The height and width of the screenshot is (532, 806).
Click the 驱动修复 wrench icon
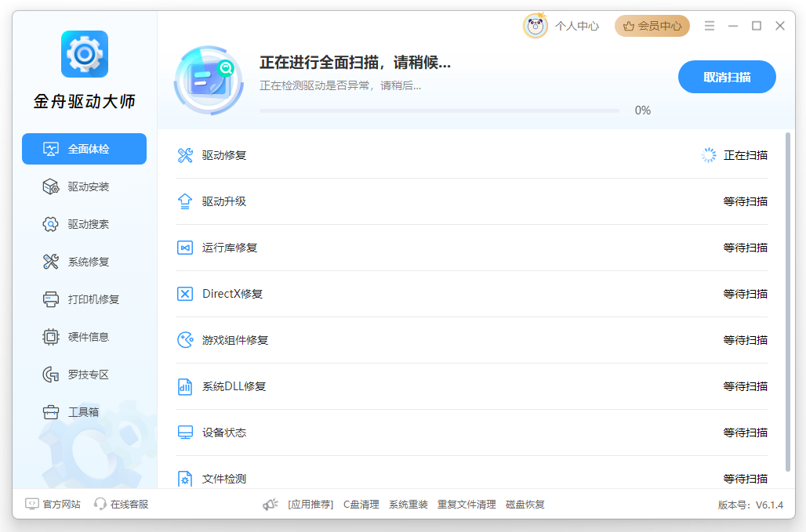click(185, 155)
